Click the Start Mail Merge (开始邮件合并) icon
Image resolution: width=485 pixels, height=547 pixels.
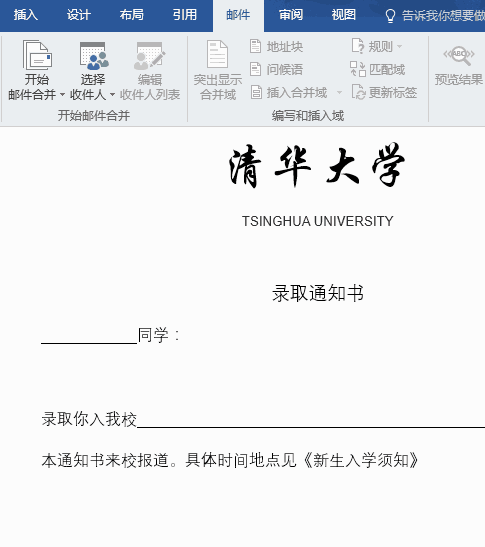pyautogui.click(x=37, y=55)
